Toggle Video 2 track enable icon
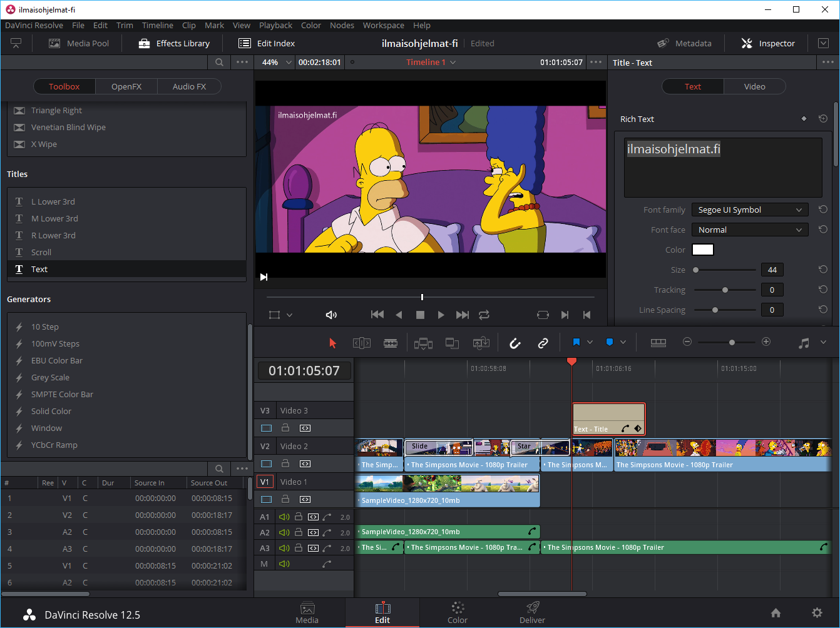Image resolution: width=840 pixels, height=628 pixels. [267, 464]
